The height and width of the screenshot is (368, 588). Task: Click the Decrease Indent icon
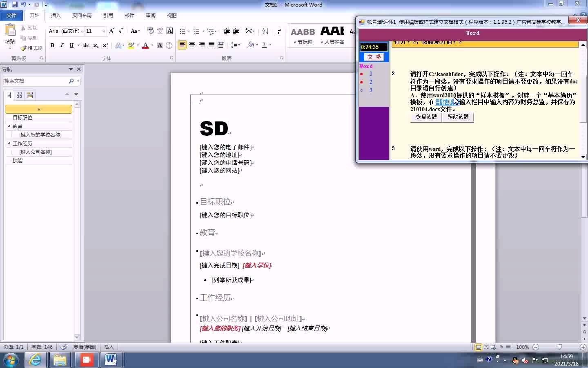pyautogui.click(x=227, y=31)
